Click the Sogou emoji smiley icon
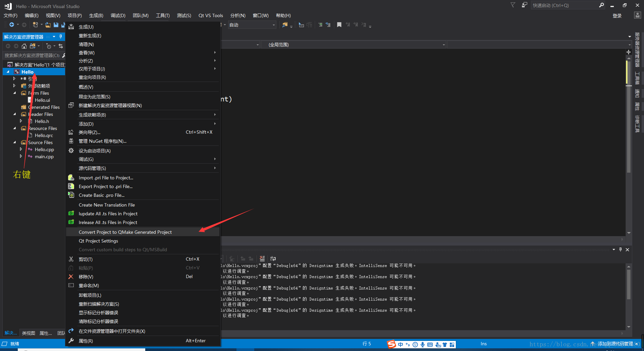Screen dimensions: 644x351 415,344
